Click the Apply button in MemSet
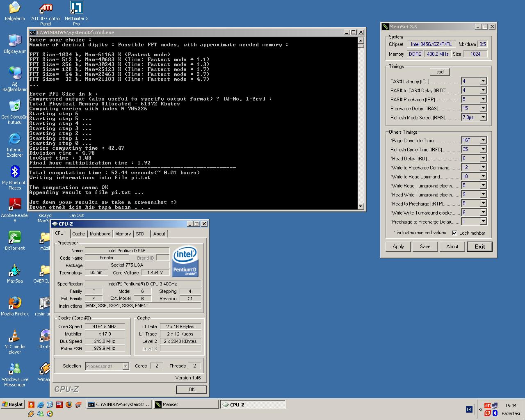This screenshot has width=525, height=420. tap(398, 247)
